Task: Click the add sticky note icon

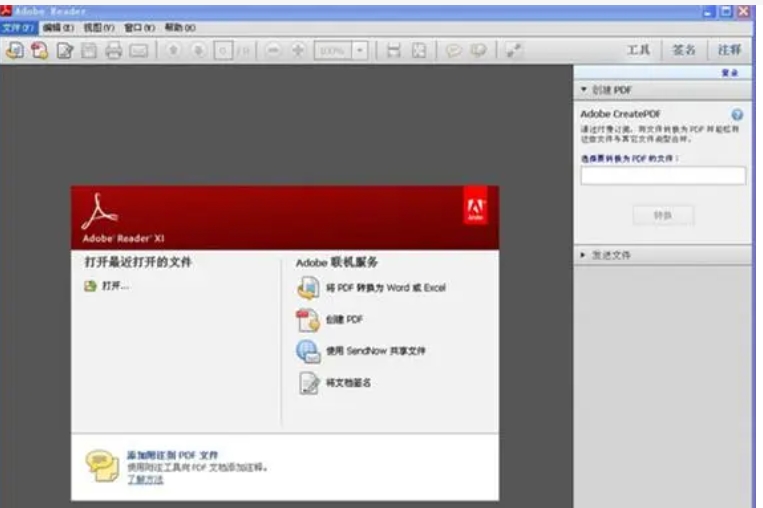Action: pos(454,50)
